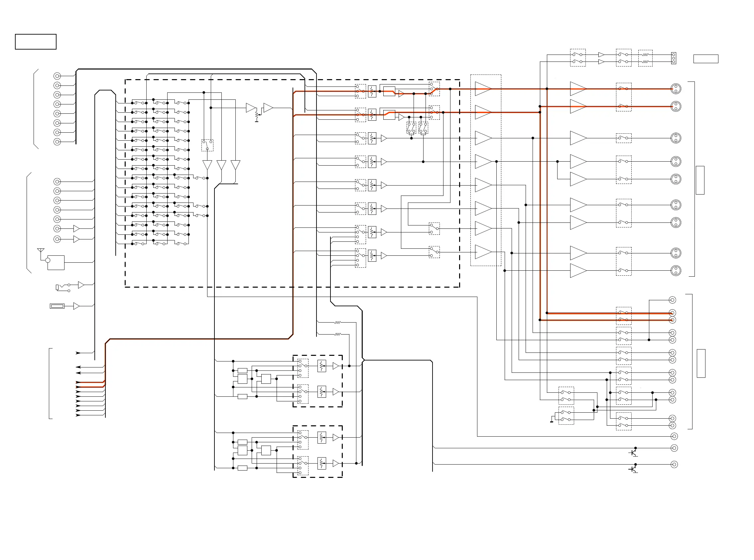Click the empty rectangle at top right

[705, 59]
